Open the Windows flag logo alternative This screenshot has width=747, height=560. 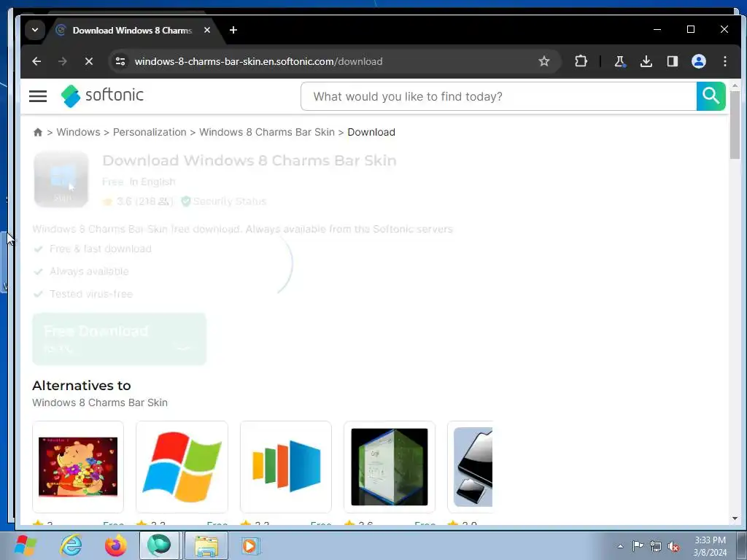click(182, 467)
